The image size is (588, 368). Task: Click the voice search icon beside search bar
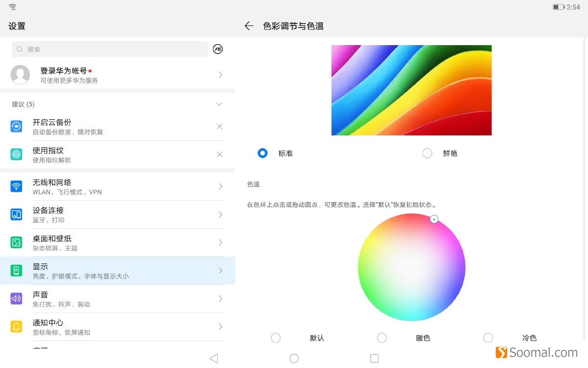218,49
